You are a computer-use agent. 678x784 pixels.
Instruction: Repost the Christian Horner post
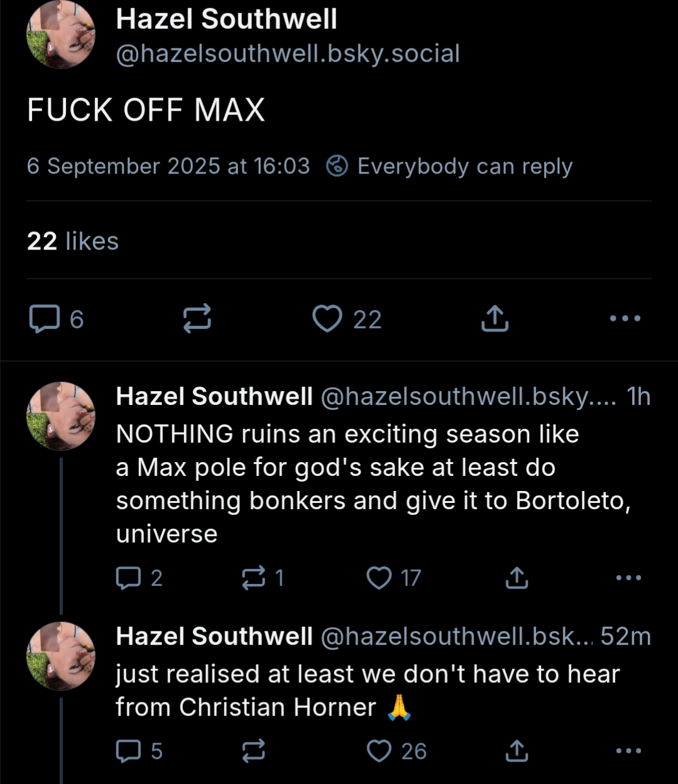[x=254, y=751]
